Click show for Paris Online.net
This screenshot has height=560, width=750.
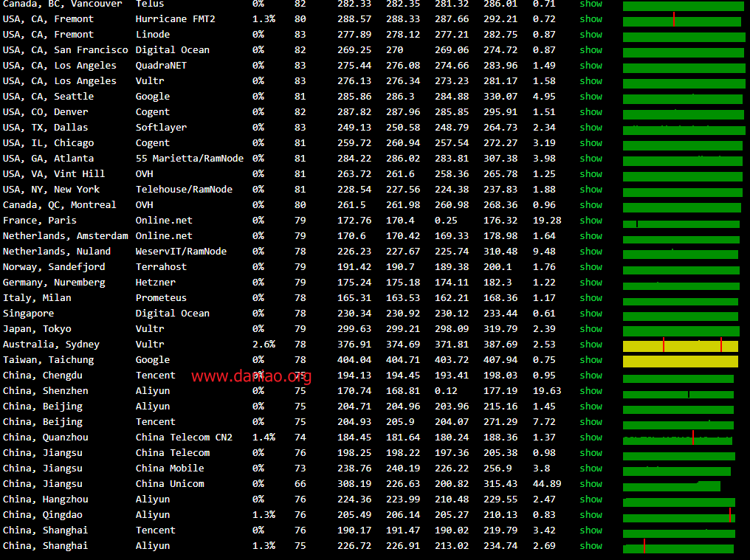(591, 221)
